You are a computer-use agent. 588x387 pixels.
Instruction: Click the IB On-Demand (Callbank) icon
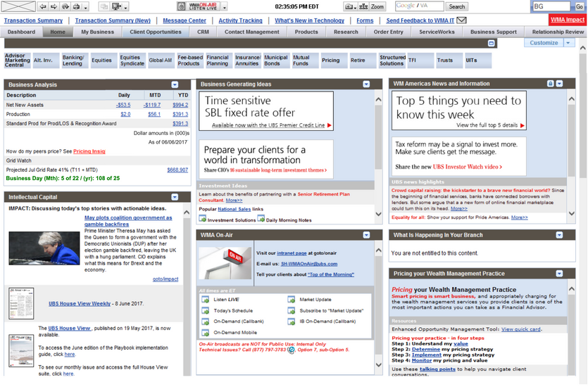pyautogui.click(x=292, y=322)
